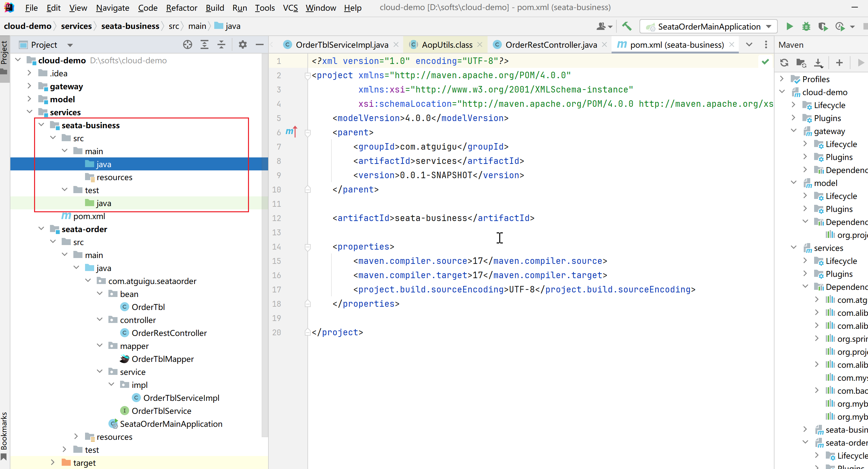The height and width of the screenshot is (469, 868).
Task: Open the Bookmarks side panel
Action: tap(4, 435)
